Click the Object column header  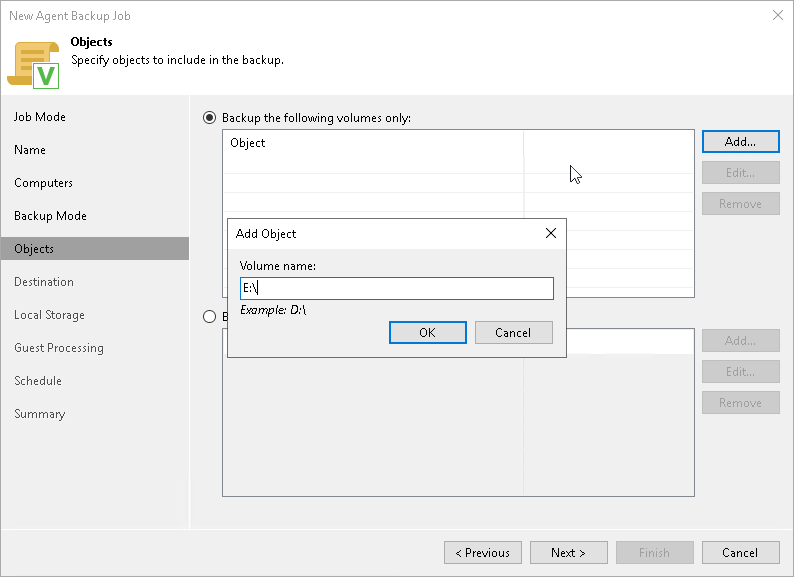click(x=373, y=143)
